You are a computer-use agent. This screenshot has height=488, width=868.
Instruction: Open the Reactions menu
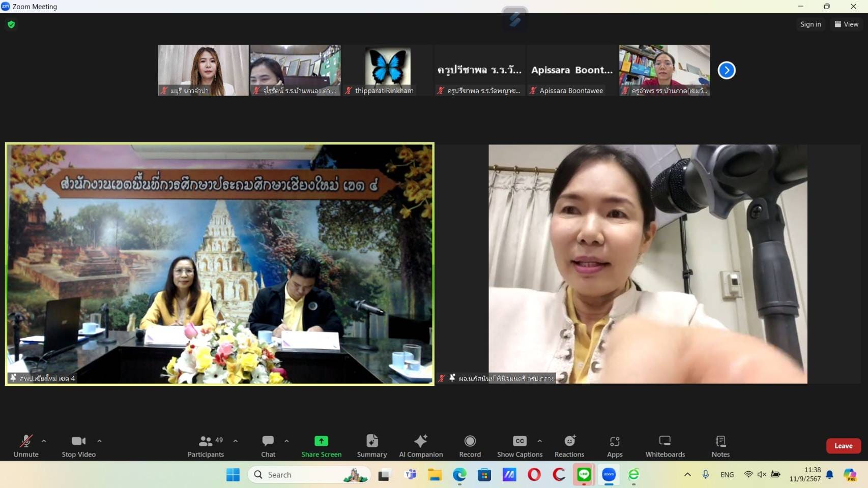click(569, 446)
